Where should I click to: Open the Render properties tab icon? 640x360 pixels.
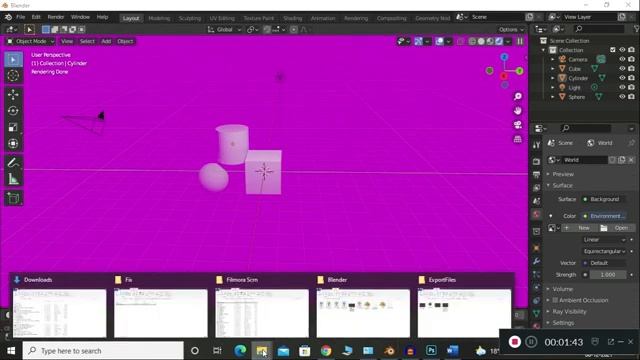pos(536,162)
